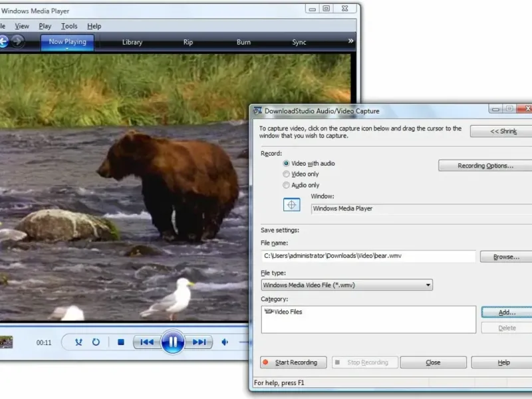Viewport: 532px width, 399px height.
Task: Turn on shuffle in Media Player
Action: click(78, 342)
